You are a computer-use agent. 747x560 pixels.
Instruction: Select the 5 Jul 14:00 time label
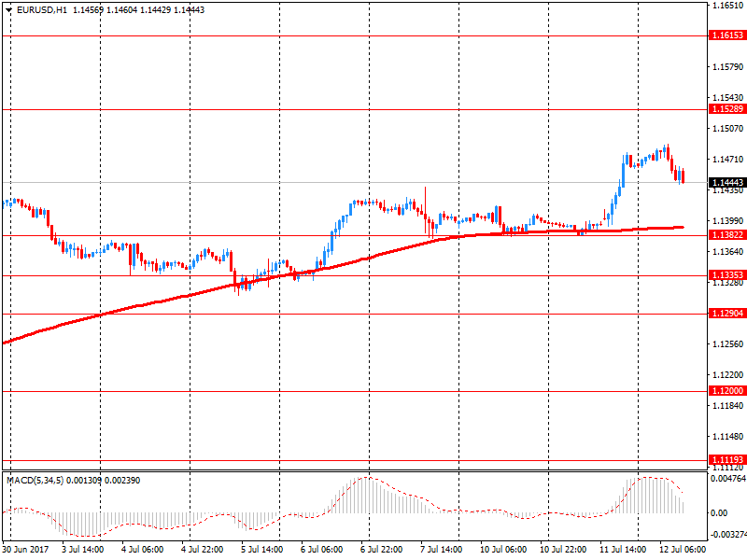[x=261, y=549]
